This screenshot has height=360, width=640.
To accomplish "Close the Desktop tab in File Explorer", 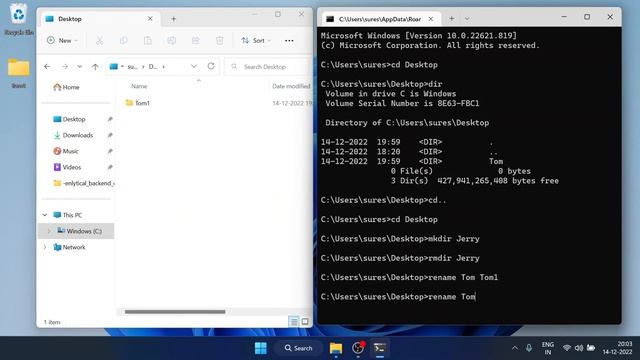I will click(150, 19).
